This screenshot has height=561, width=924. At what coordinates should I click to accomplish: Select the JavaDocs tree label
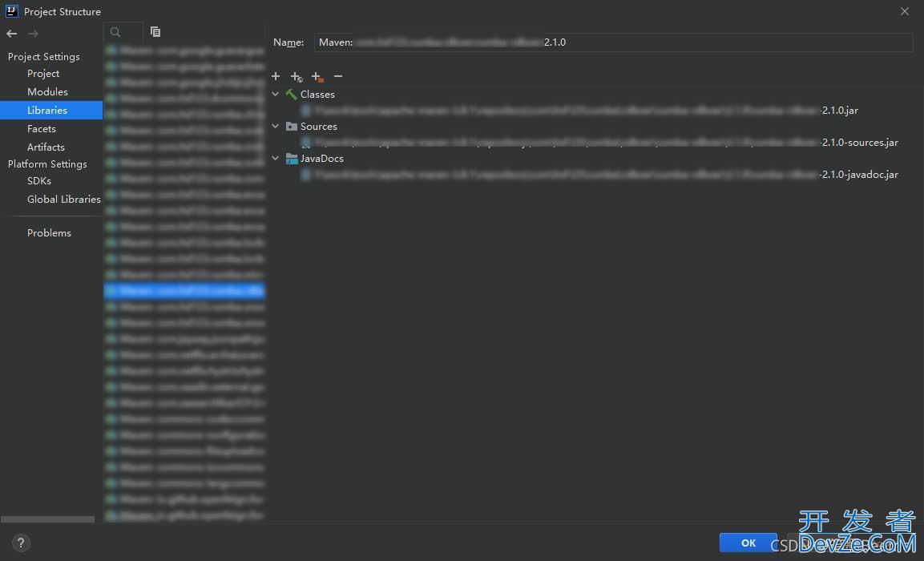pyautogui.click(x=321, y=159)
